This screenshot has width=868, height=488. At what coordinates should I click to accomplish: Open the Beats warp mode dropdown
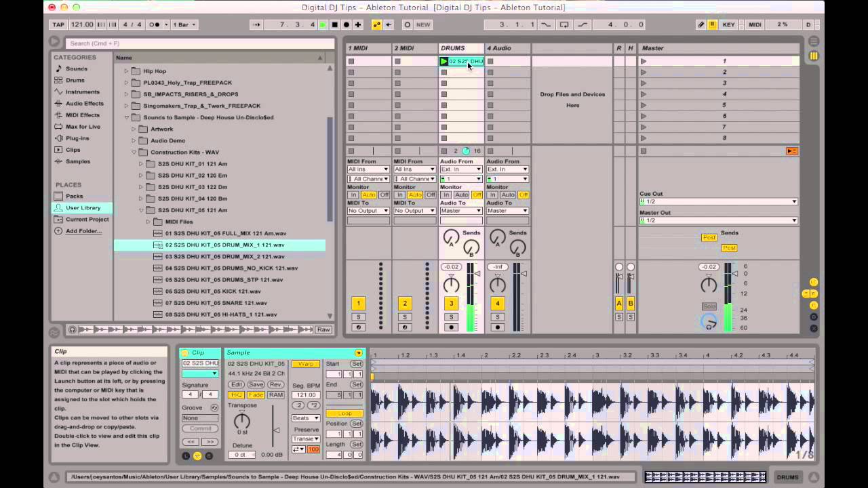coord(306,418)
